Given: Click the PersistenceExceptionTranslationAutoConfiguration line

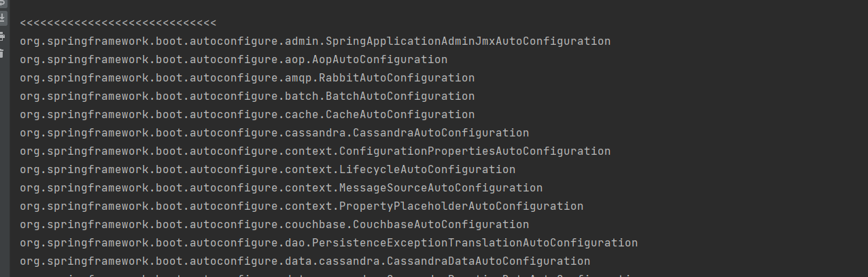Looking at the screenshot, I should point(329,243).
